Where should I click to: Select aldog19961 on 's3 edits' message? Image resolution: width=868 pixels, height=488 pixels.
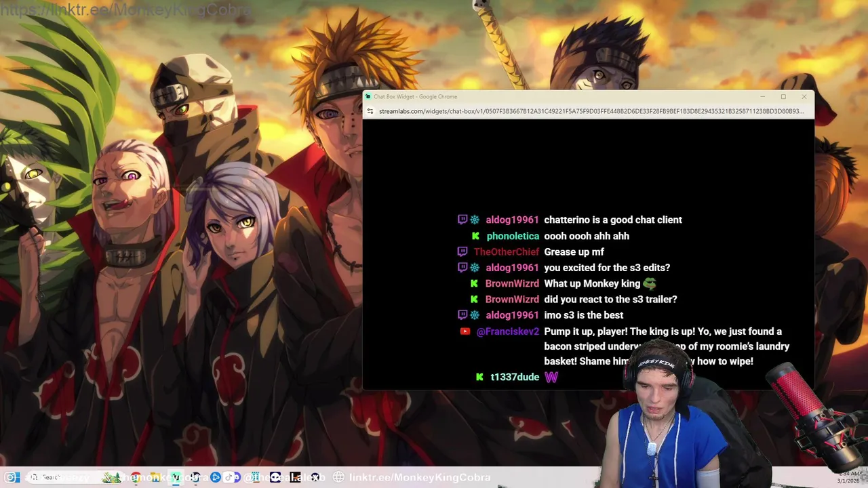[x=512, y=268]
